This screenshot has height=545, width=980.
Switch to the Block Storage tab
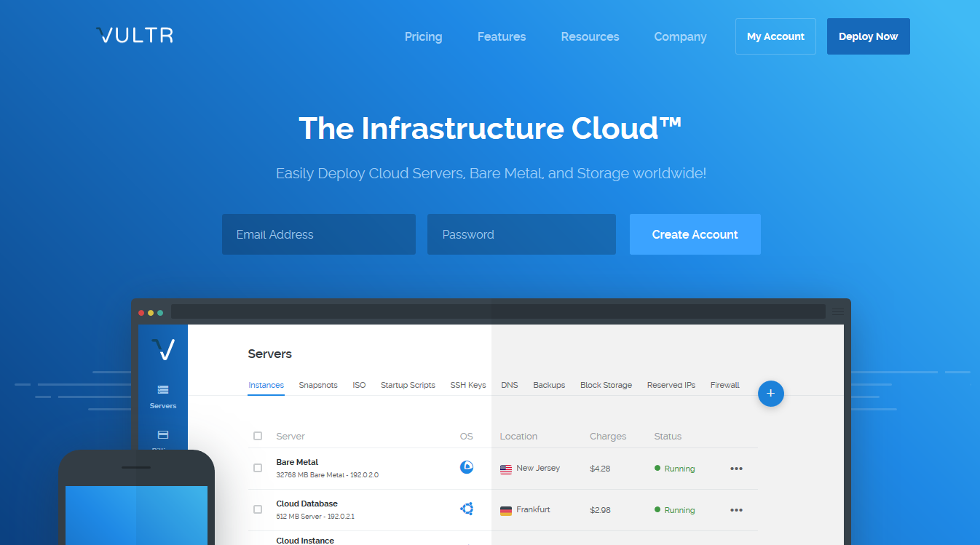click(x=606, y=385)
